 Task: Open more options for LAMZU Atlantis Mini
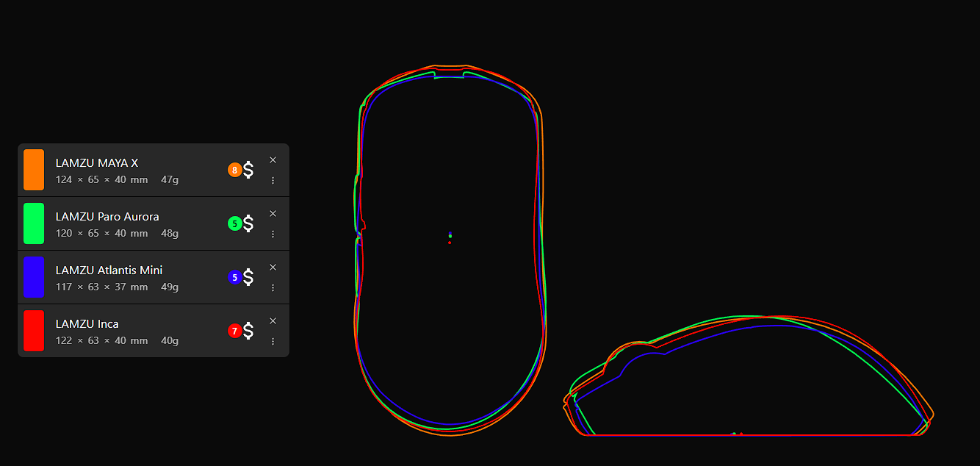pyautogui.click(x=273, y=287)
